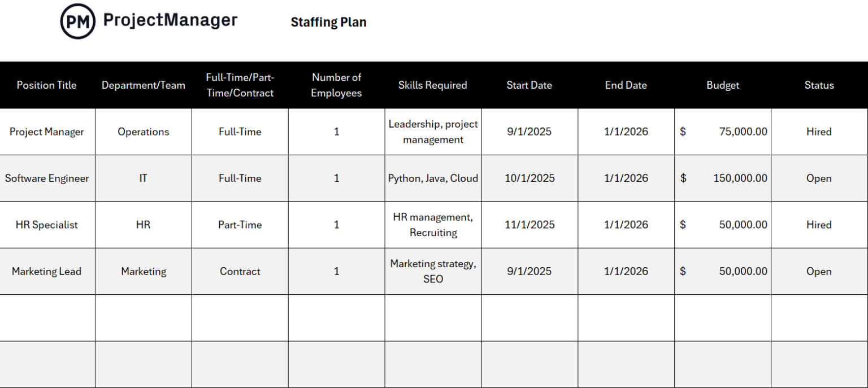Screen dimensions: 868x388
Task: Click the Budget column header
Action: point(723,85)
